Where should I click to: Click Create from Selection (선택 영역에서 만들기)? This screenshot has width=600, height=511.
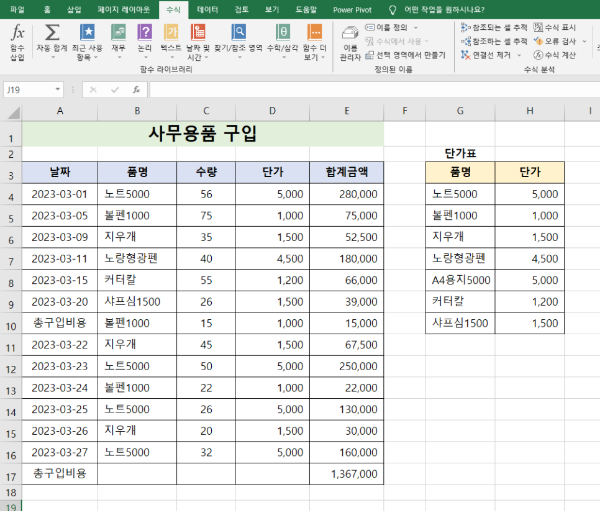coord(405,55)
